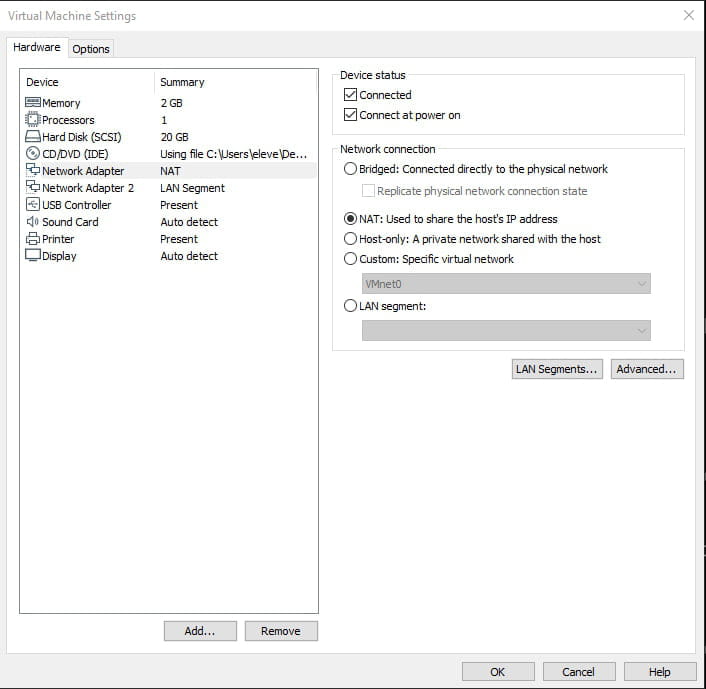The width and height of the screenshot is (706, 689).
Task: Select the CD/DVD (IDE) label
Action: pos(75,154)
